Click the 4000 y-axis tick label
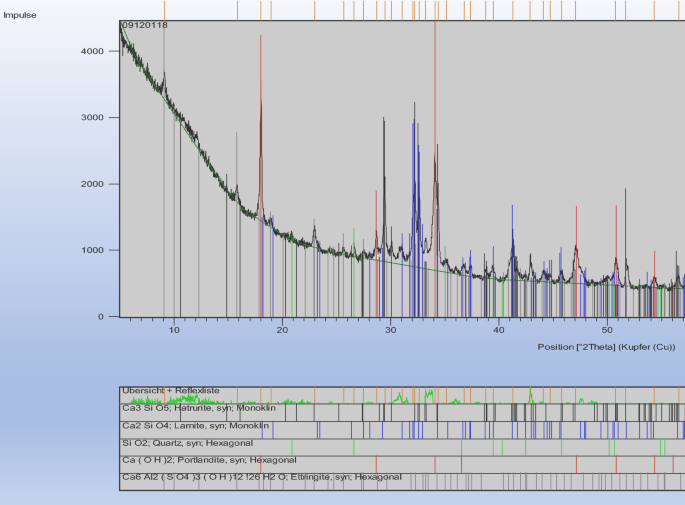Image resolution: width=685 pixels, height=505 pixels. pyautogui.click(x=92, y=51)
